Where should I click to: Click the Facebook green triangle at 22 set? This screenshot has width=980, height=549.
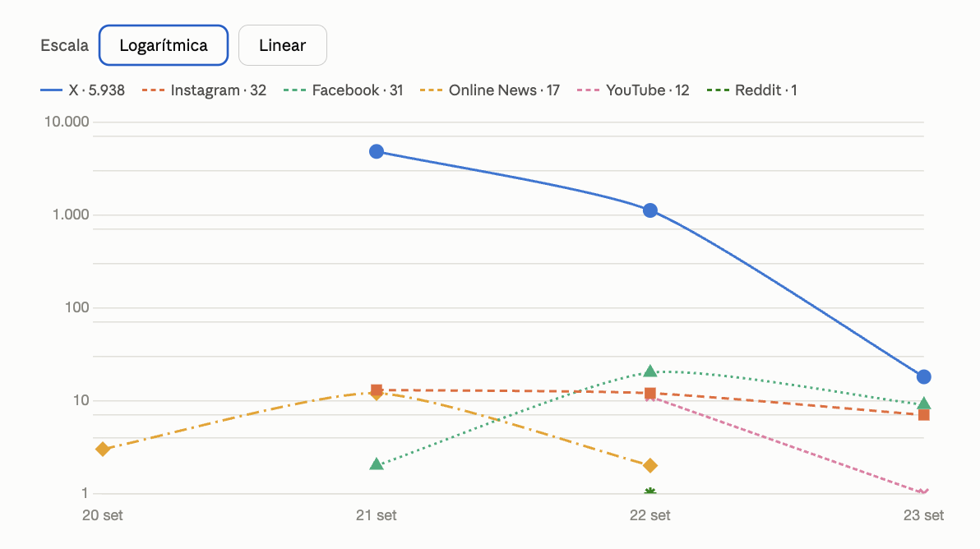(650, 371)
